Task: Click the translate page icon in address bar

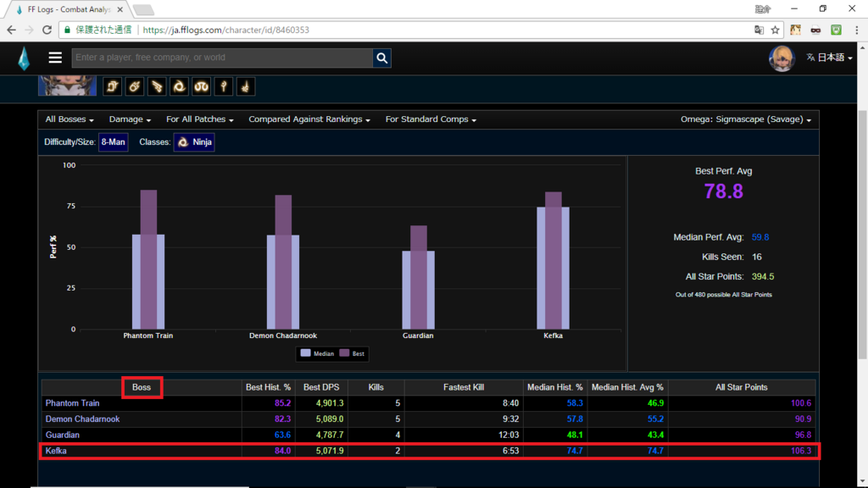Action: pos(759,30)
